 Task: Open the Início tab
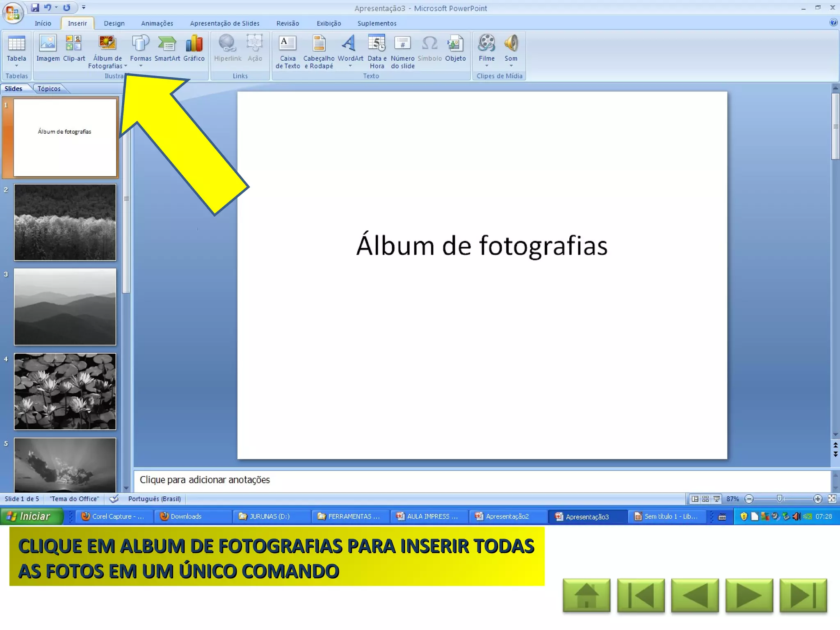click(x=43, y=23)
